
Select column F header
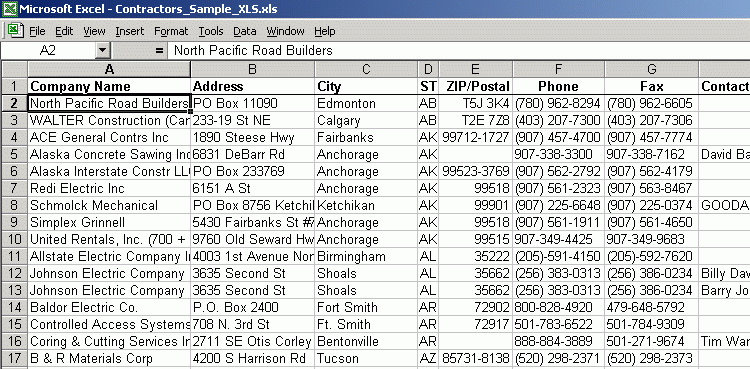coord(558,69)
